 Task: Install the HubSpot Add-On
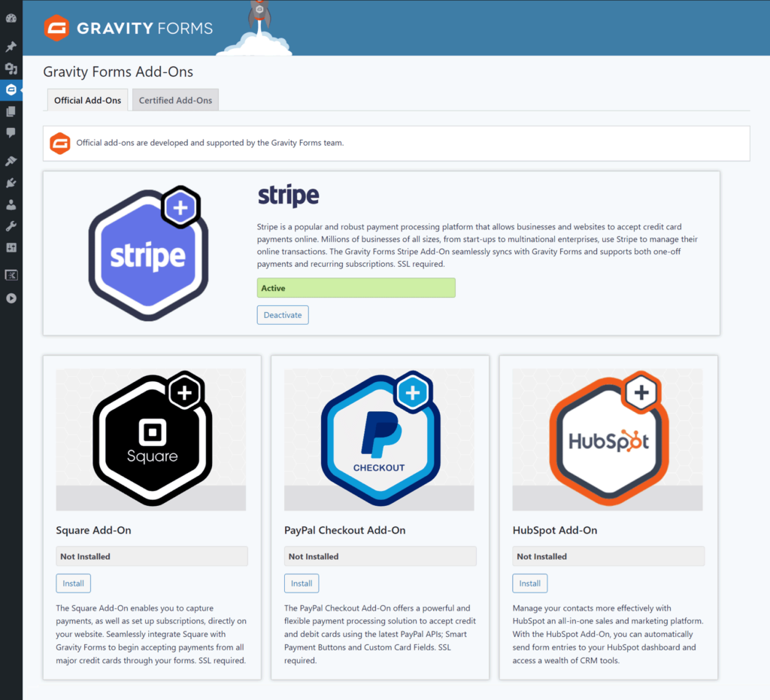(x=529, y=583)
